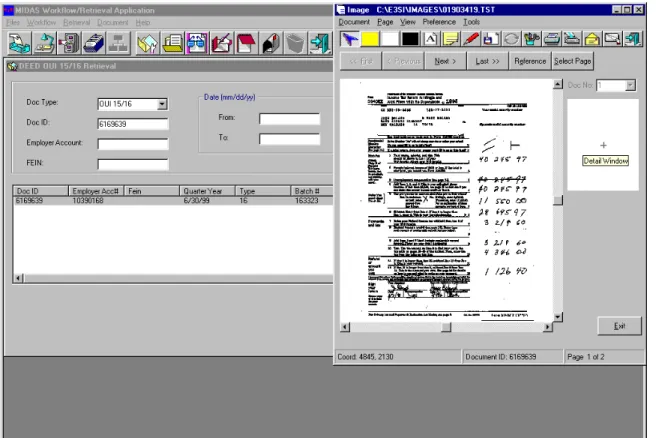The height and width of the screenshot is (438, 656).
Task: Select result row with Doc ID 6169639
Action: coord(173,201)
